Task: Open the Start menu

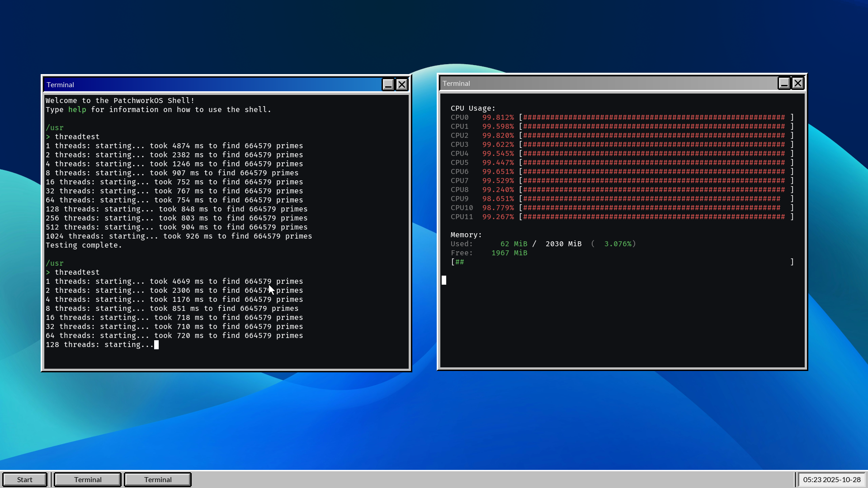Action: pyautogui.click(x=25, y=479)
